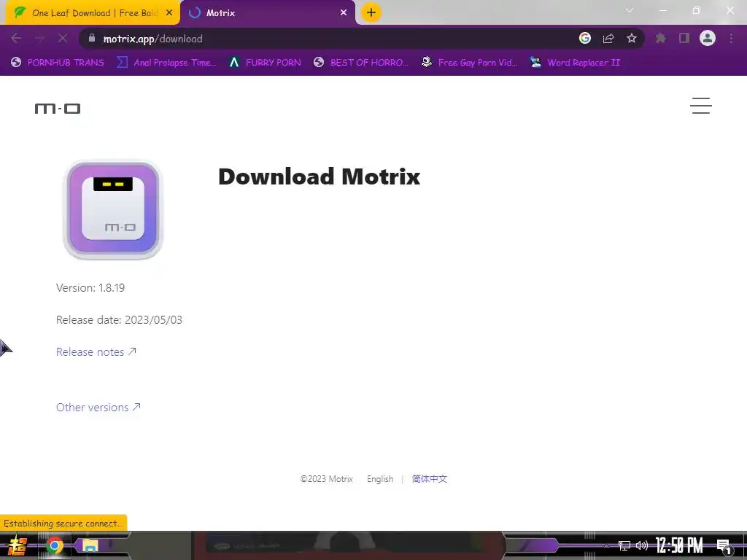Select the English language option

click(380, 479)
